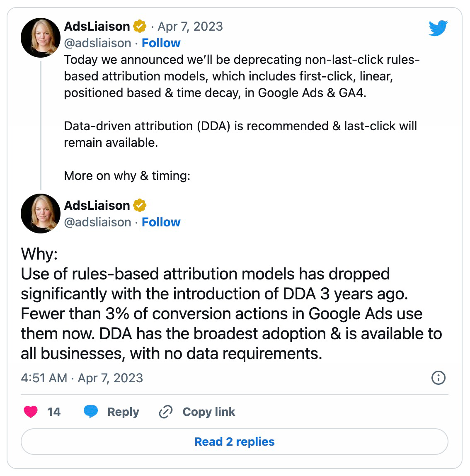Click the chain link icon
Viewport: 470px width, 476px height.
166,412
